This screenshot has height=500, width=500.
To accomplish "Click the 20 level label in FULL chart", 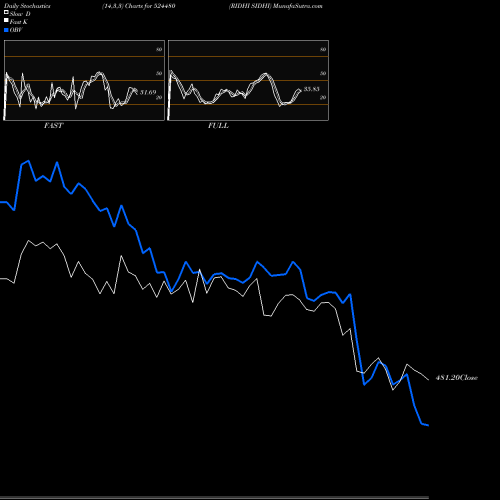I will [323, 97].
